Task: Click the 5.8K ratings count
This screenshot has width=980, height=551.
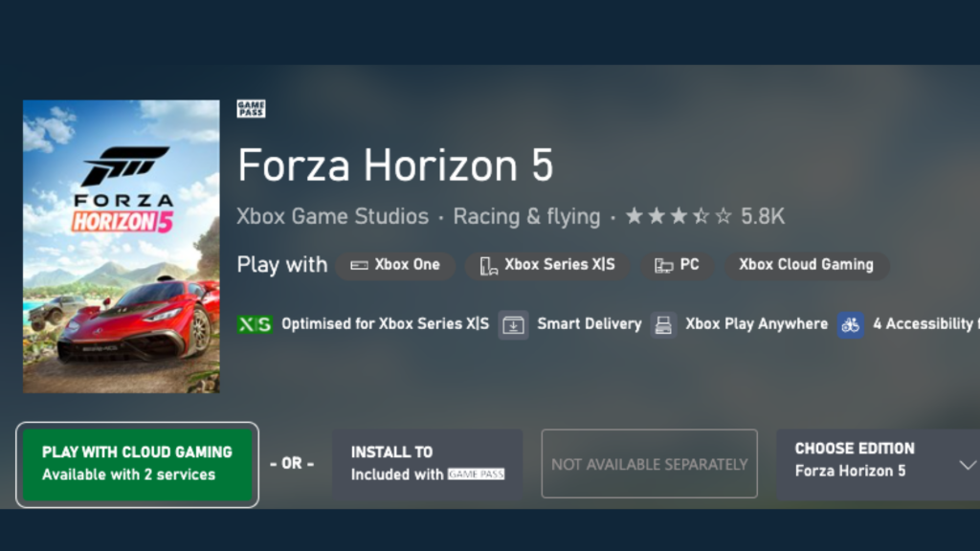Action: [763, 216]
